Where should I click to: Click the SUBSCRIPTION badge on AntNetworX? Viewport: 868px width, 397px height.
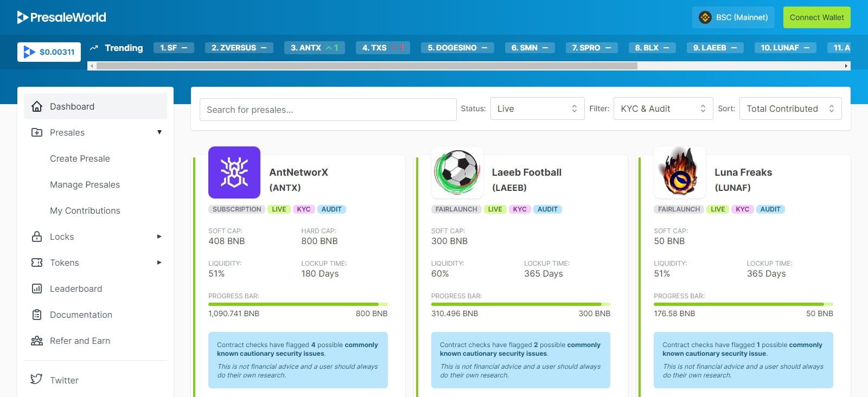pos(237,209)
